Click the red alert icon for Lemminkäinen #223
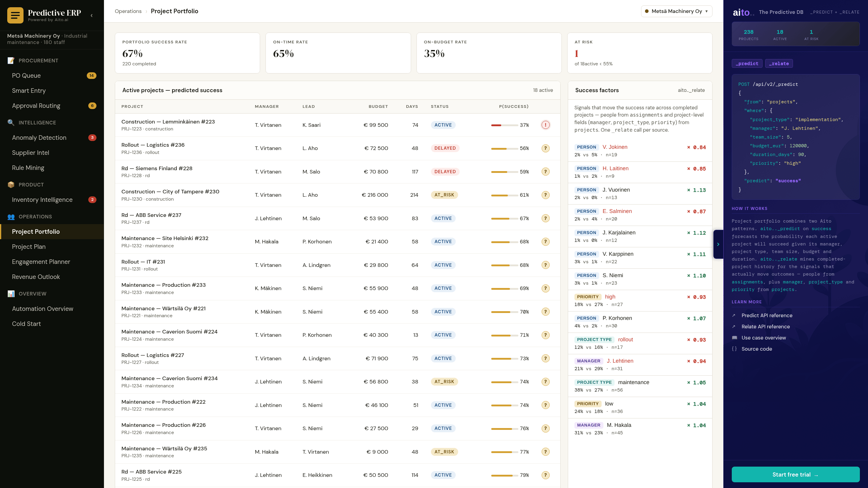 [546, 125]
